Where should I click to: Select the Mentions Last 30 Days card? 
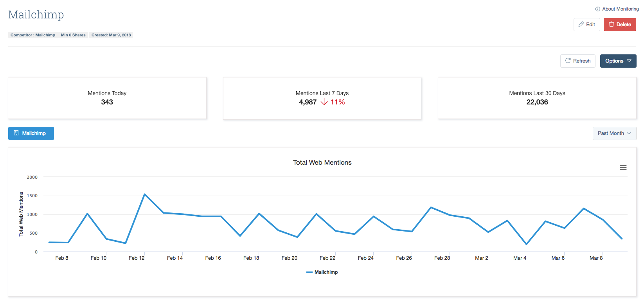[537, 98]
